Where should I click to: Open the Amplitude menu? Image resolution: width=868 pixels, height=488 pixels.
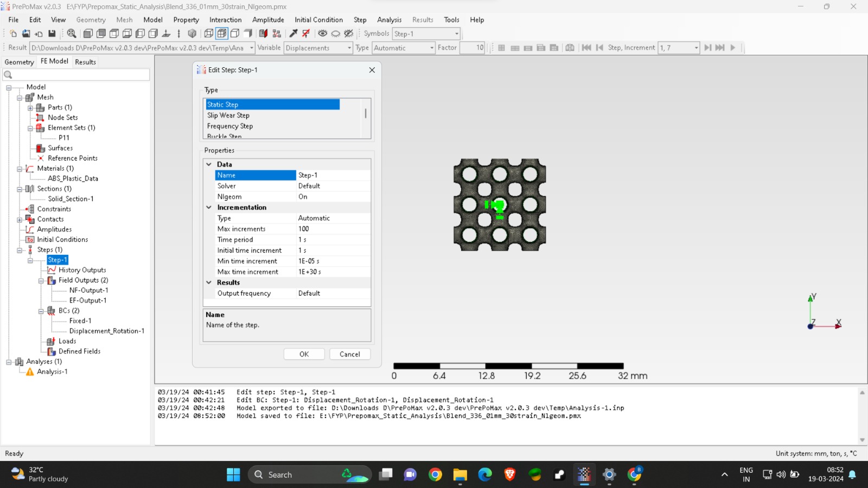(268, 20)
